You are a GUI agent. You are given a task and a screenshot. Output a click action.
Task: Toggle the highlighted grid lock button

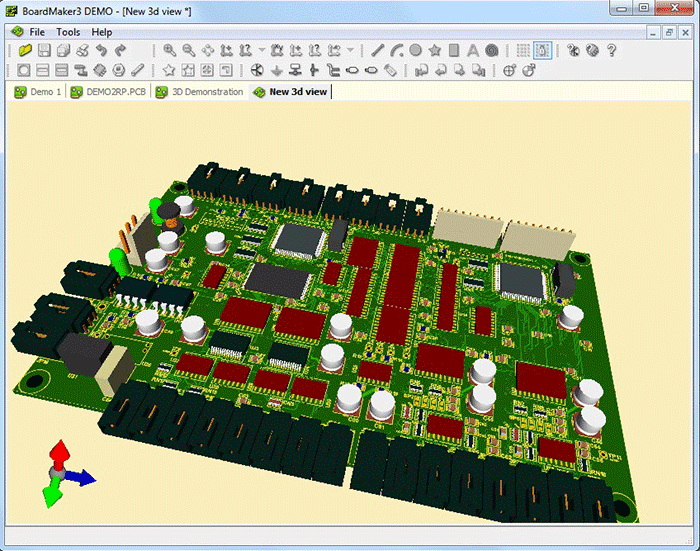pos(542,50)
